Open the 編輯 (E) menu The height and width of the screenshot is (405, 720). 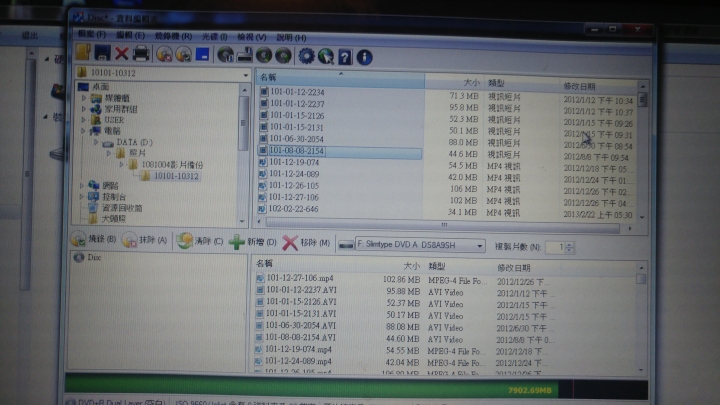[130, 35]
